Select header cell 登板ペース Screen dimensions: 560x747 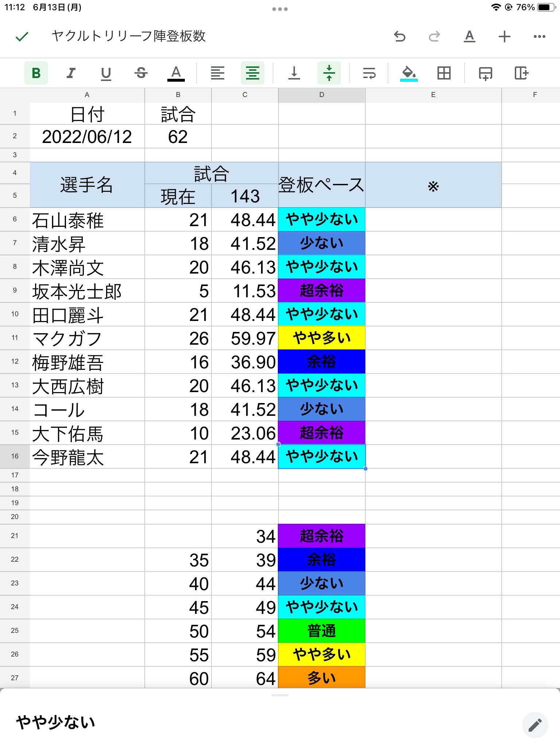pos(322,185)
